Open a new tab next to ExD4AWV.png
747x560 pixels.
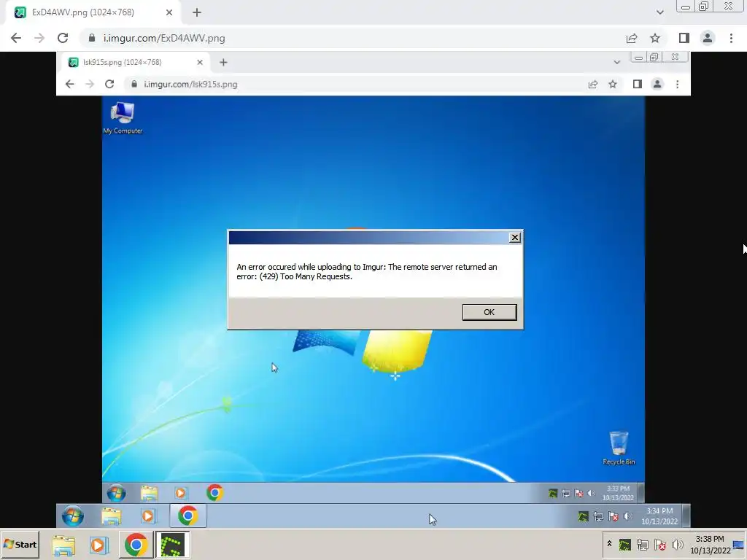(x=197, y=12)
